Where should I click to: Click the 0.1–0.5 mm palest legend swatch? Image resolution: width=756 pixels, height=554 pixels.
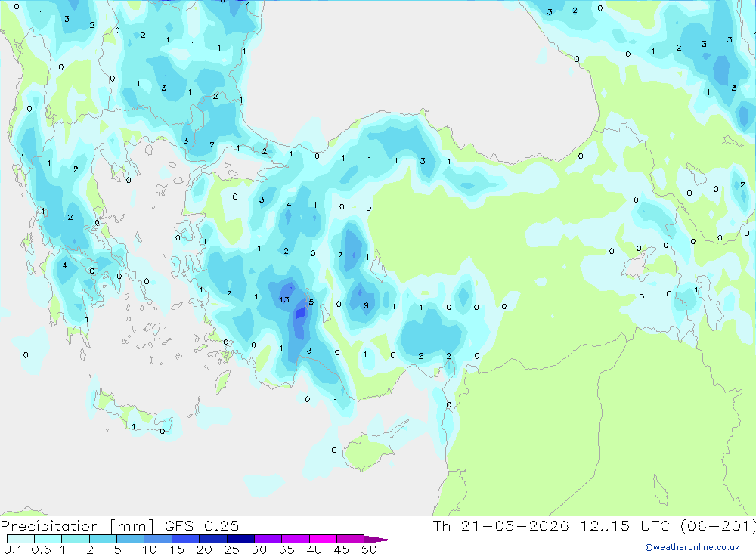tap(20, 539)
